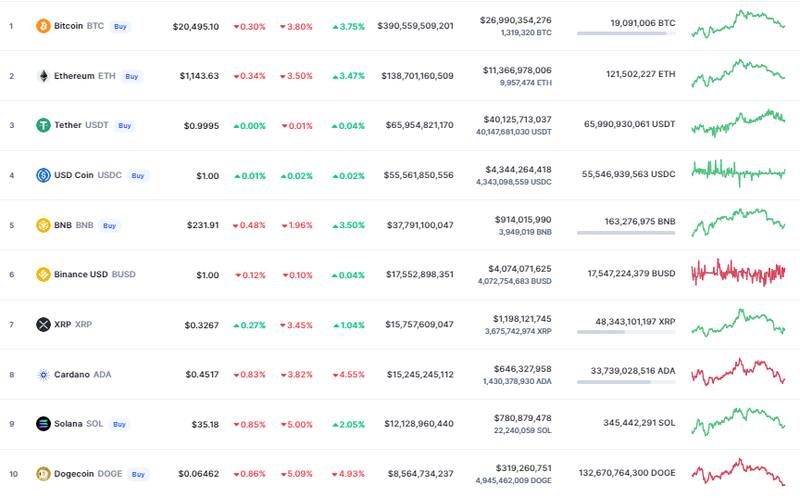The width and height of the screenshot is (800, 498).
Task: Click the black XRP logo icon
Action: pos(43,324)
